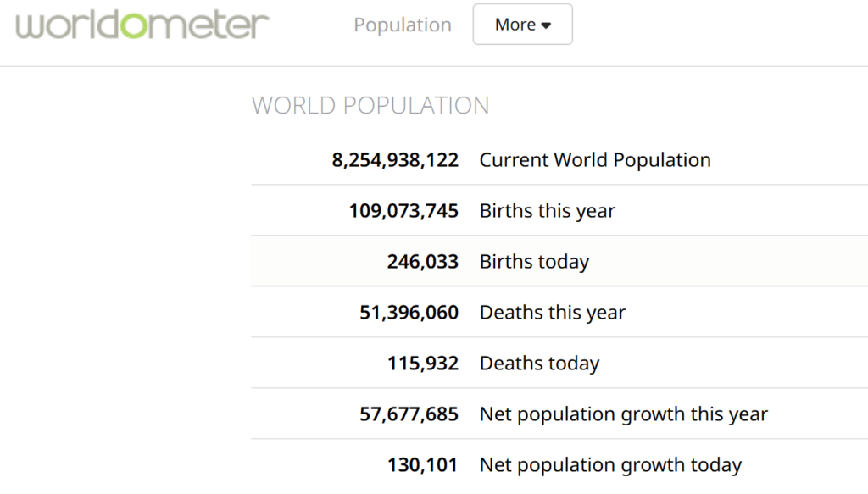This screenshot has width=868, height=494.
Task: Click the Births this year label
Action: (x=547, y=210)
